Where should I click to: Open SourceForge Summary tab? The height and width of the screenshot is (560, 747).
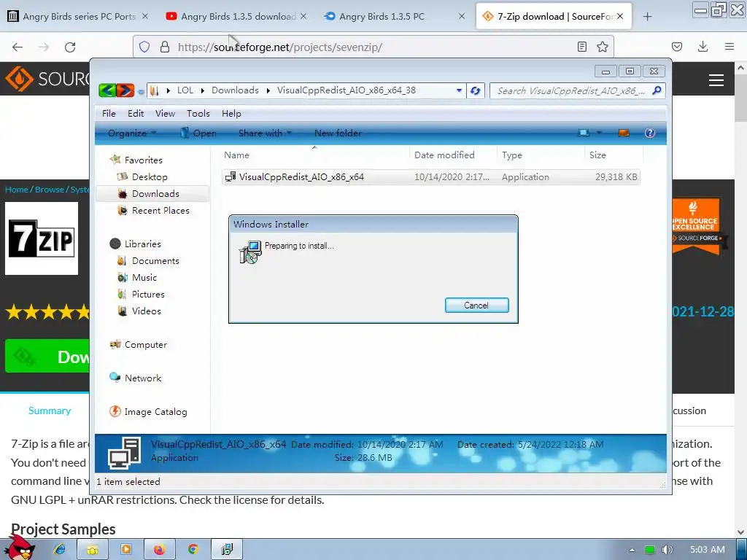pos(50,411)
